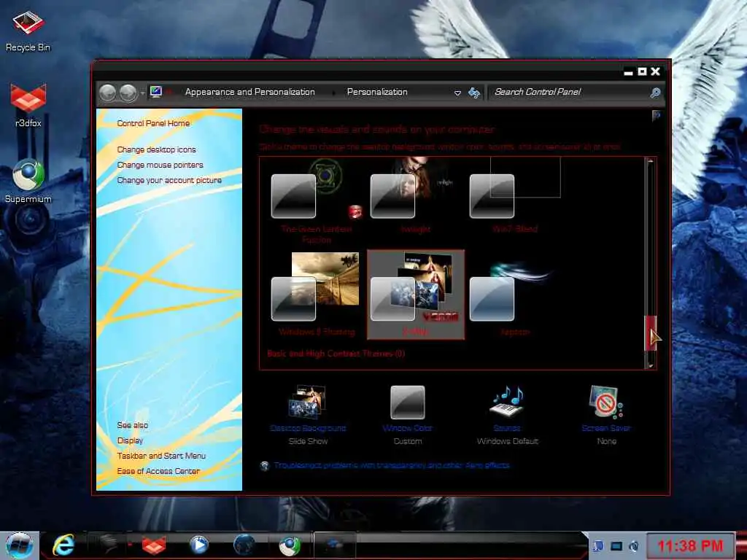
Task: Open Change mouse pointers link
Action: pyautogui.click(x=160, y=165)
